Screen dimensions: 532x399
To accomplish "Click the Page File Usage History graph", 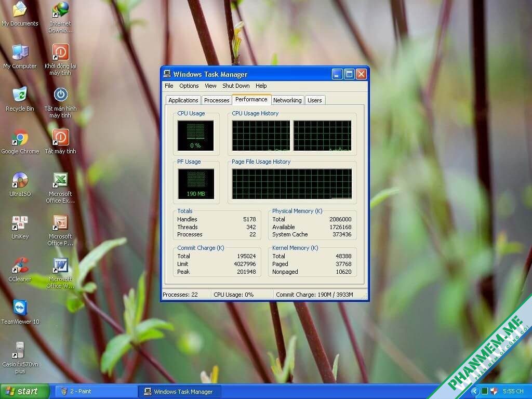I will click(292, 184).
